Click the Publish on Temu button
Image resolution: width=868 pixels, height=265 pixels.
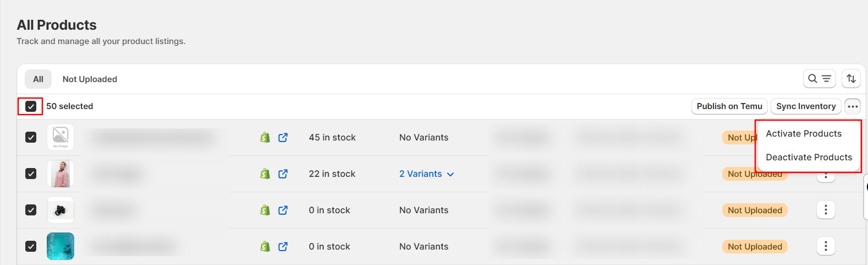point(729,106)
